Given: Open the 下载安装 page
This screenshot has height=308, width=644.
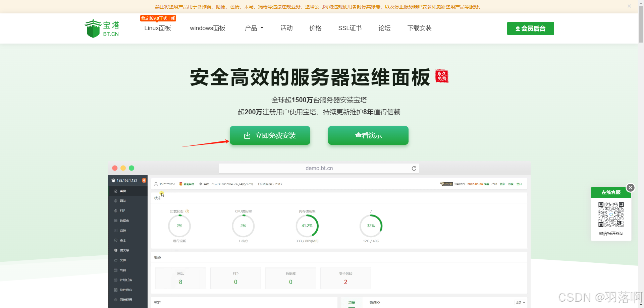Looking at the screenshot, I should point(419,28).
